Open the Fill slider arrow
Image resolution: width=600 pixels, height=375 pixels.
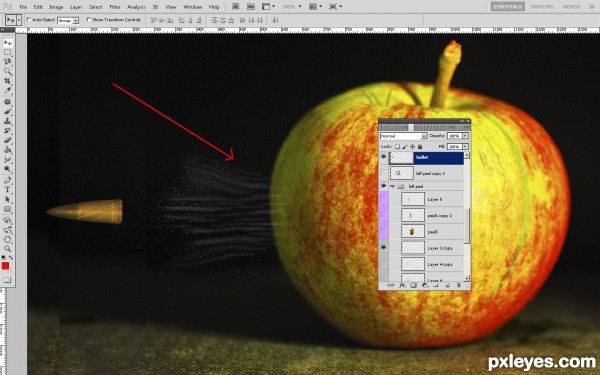465,147
